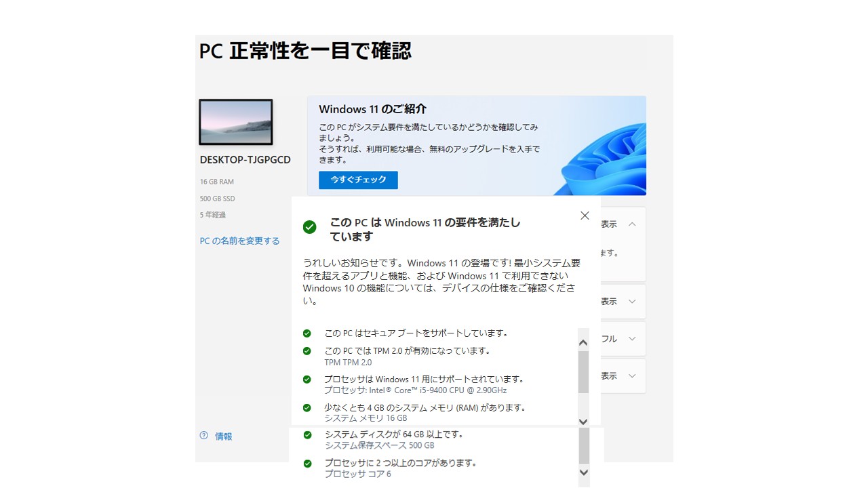868x488 pixels.
Task: Click the 今すぐチェック button
Action: [358, 180]
